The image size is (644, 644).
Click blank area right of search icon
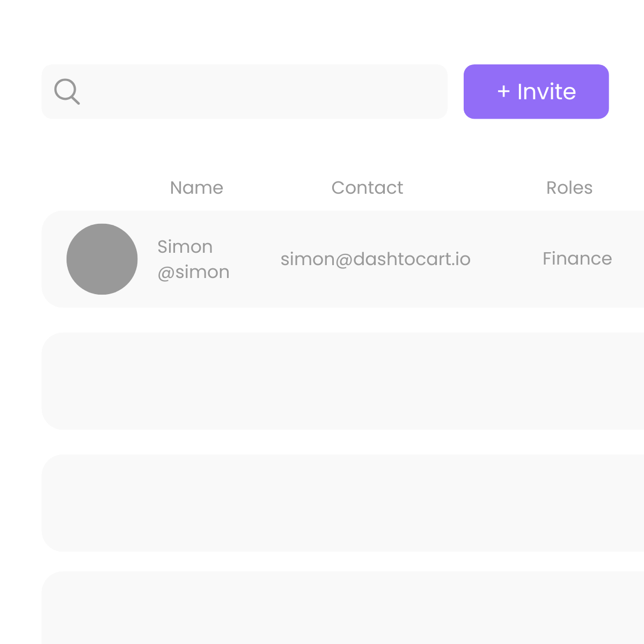pyautogui.click(x=263, y=92)
